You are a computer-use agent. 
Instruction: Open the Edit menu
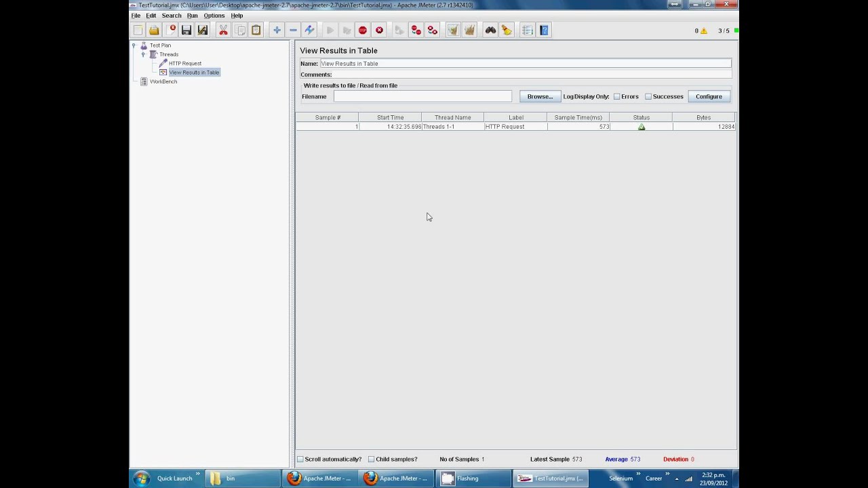151,16
